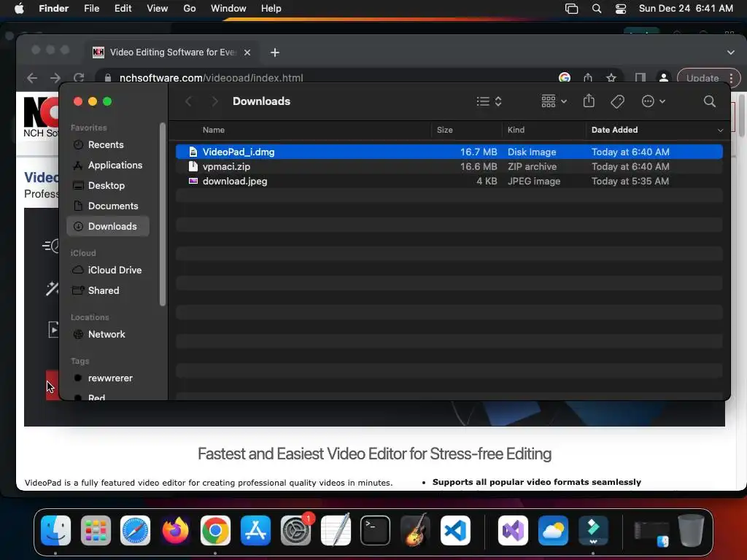Toggle Chrome side panel icon
The width and height of the screenshot is (747, 560).
[x=640, y=77]
